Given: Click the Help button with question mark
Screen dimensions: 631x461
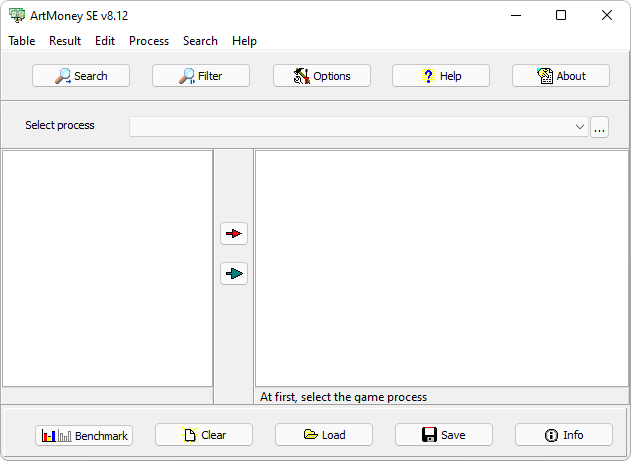Looking at the screenshot, I should tap(441, 76).
